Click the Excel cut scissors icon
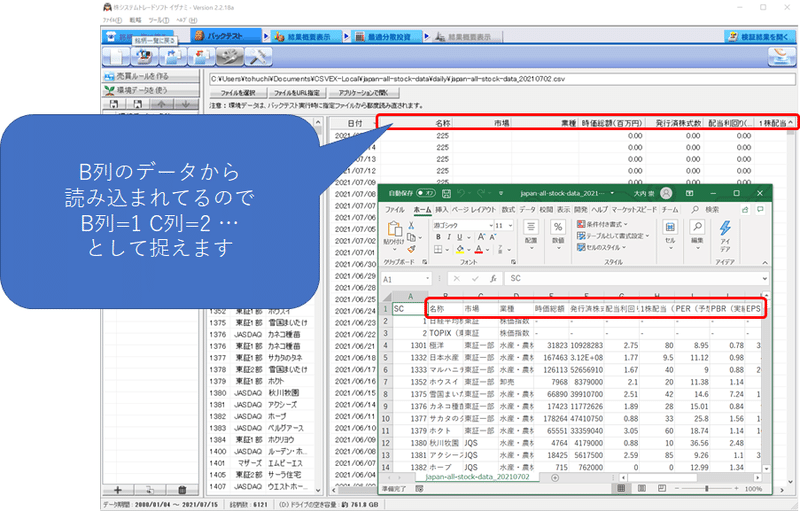The height and width of the screenshot is (511, 800). (x=411, y=225)
